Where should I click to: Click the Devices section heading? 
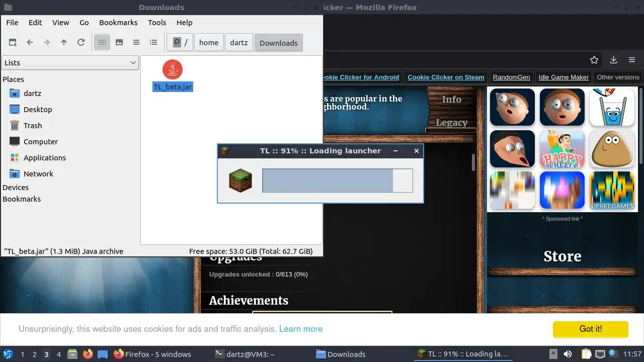point(16,188)
